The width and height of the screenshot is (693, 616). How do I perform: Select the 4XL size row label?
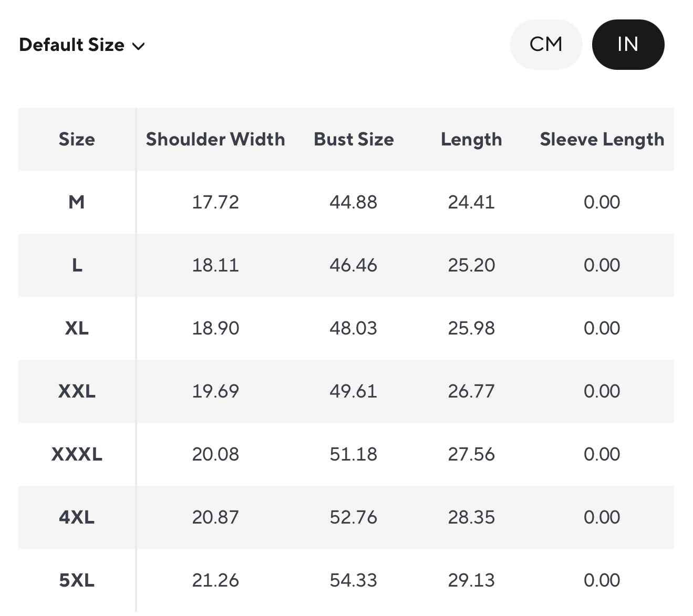point(77,517)
